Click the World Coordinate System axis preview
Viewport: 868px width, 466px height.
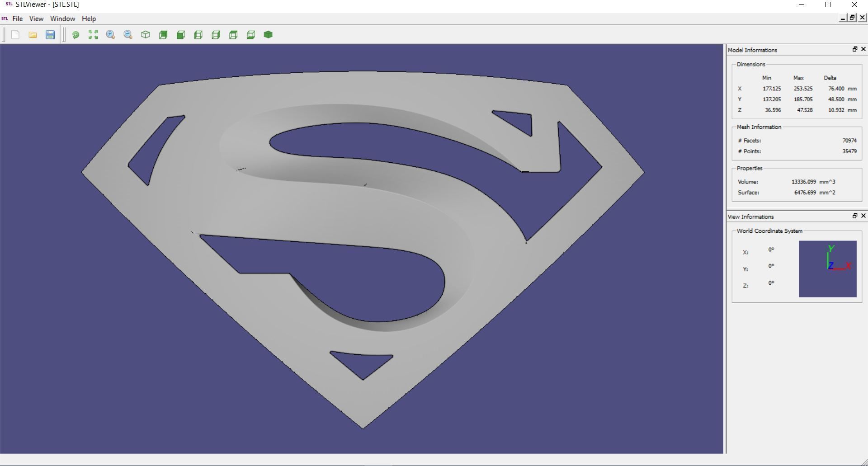coord(827,269)
